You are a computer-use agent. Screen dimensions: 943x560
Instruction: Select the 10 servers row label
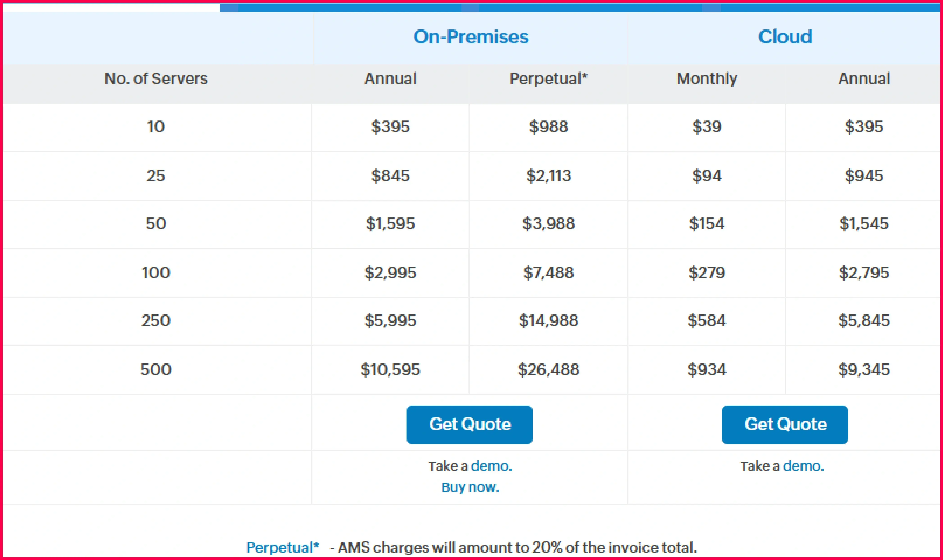156,126
